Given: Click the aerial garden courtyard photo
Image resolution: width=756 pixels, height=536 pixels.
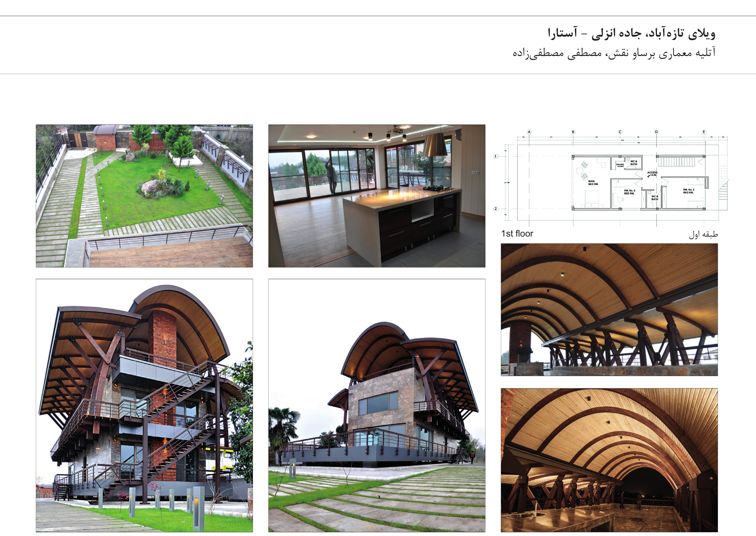Looking at the screenshot, I should tap(144, 196).
